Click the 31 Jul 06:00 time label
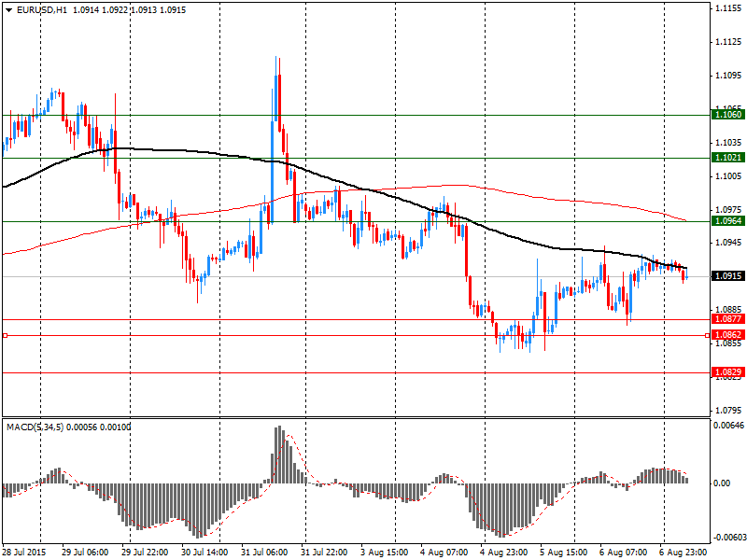747x560 pixels. [264, 553]
